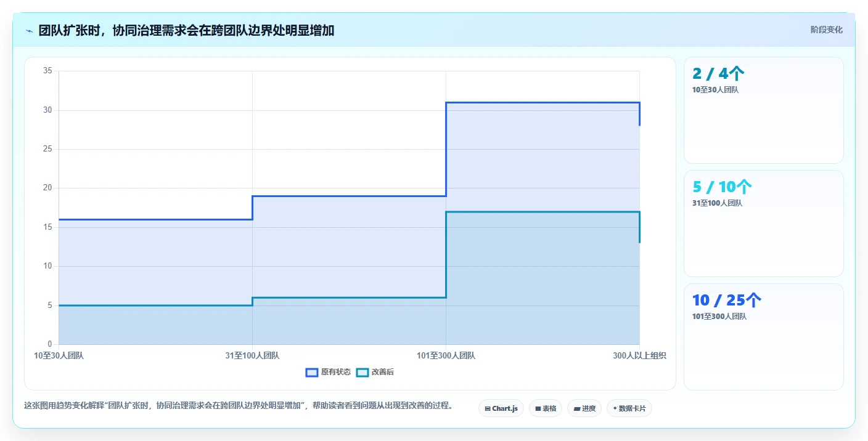Click the icon in the 进度 tag
Viewport: 868px width, 441px height.
[577, 408]
